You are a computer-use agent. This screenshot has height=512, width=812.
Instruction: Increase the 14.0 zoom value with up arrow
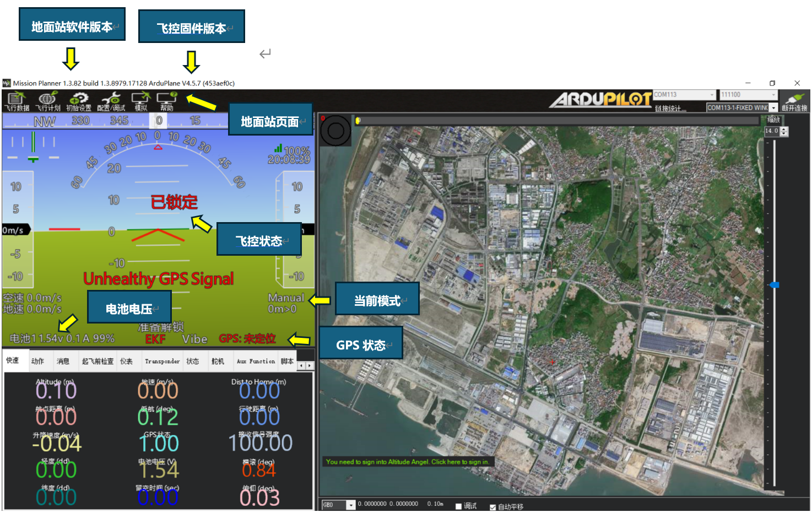[x=784, y=129]
